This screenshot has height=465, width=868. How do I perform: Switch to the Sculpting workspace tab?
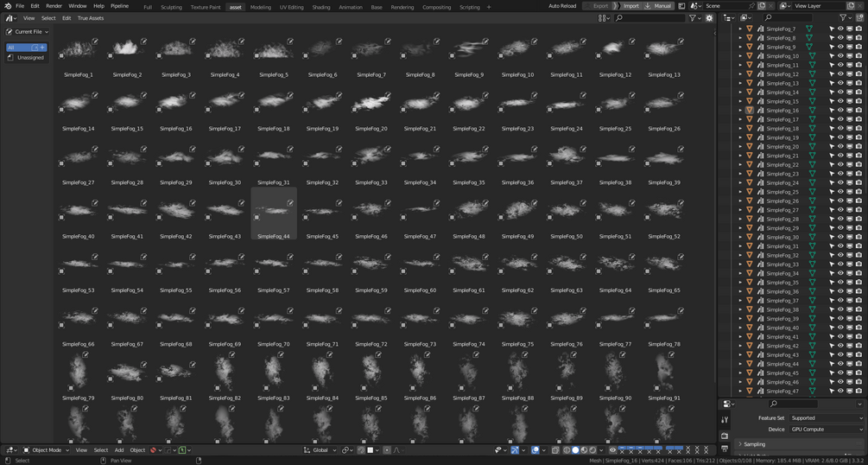[171, 7]
